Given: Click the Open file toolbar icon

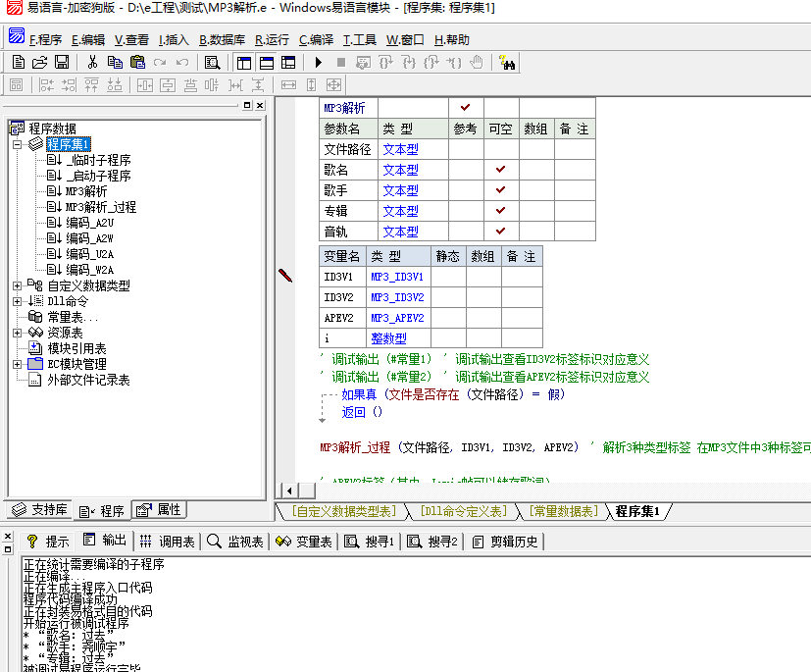Looking at the screenshot, I should (x=40, y=63).
